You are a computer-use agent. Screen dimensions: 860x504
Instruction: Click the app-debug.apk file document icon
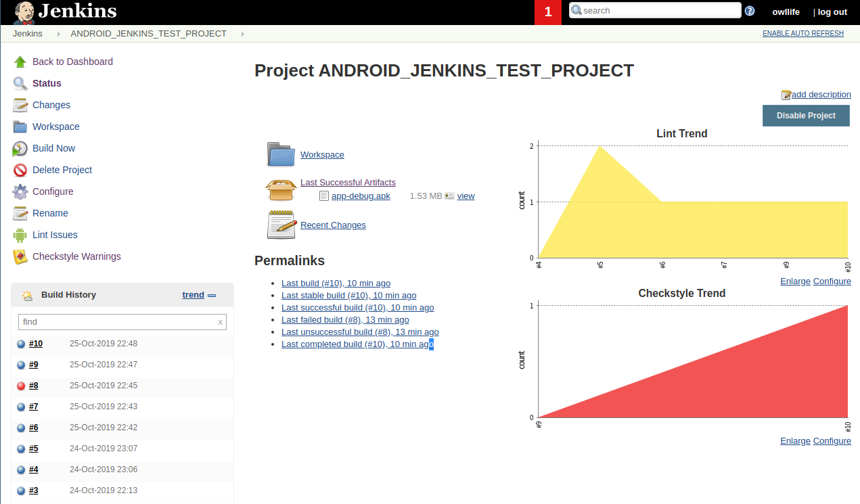324,196
